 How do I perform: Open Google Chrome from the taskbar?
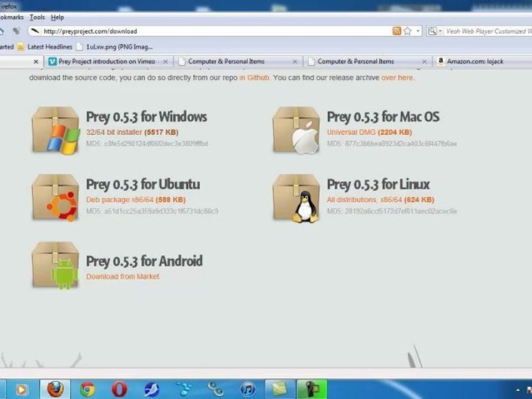pyautogui.click(x=88, y=389)
